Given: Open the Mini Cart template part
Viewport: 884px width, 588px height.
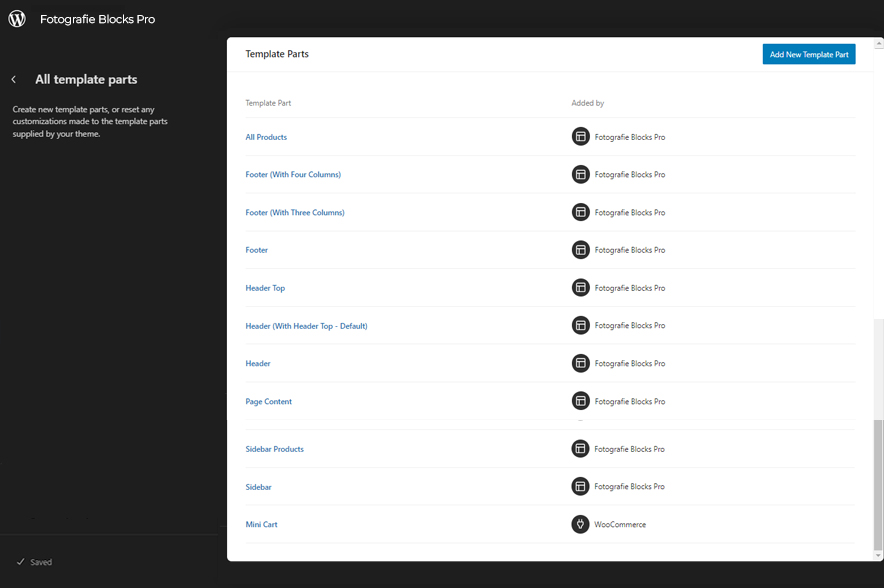Looking at the screenshot, I should (261, 525).
